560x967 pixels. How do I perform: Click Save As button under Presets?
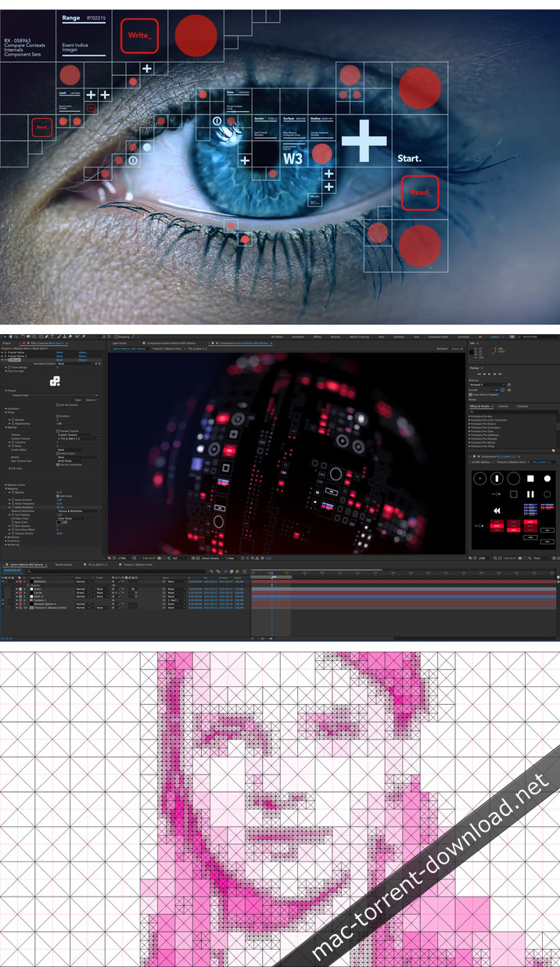click(92, 400)
